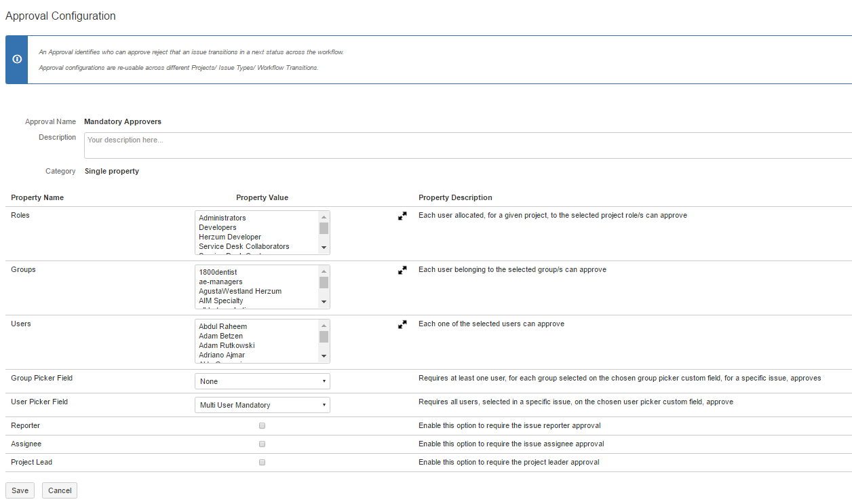
Task: Open the User Picker Field dropdown
Action: [262, 405]
